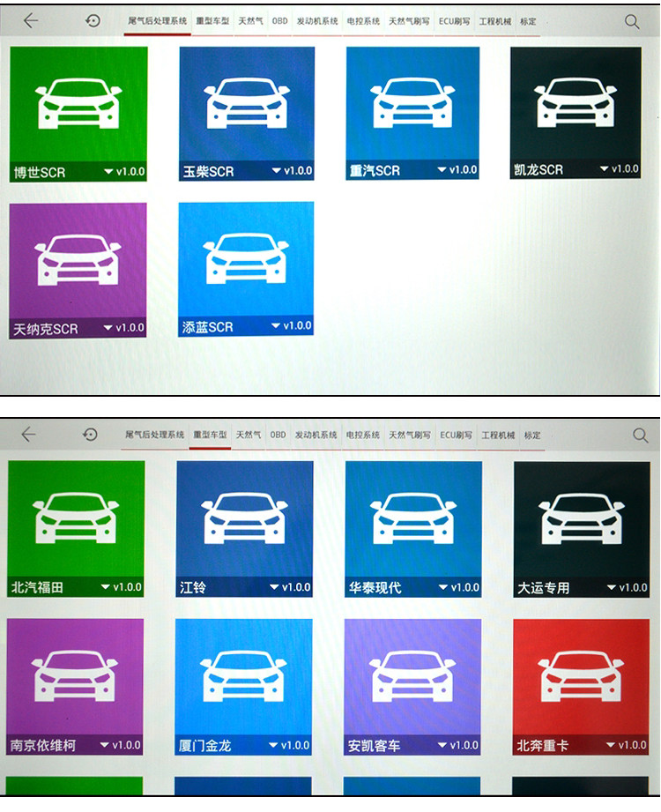This screenshot has width=661, height=812.
Task: Switch to 工程机械 tab on heavy-truck screen
Action: tap(498, 435)
